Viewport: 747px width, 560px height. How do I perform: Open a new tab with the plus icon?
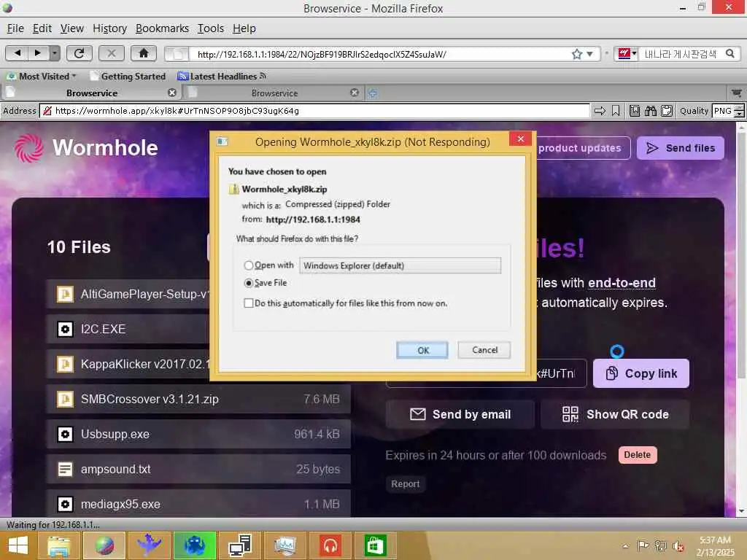pyautogui.click(x=373, y=93)
